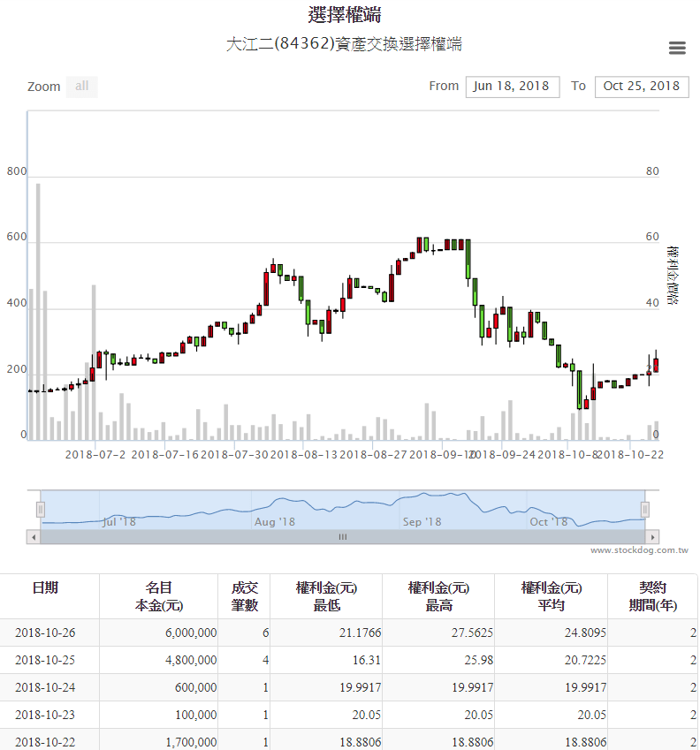Click the 權利金(元)最高 column header

[x=438, y=596]
